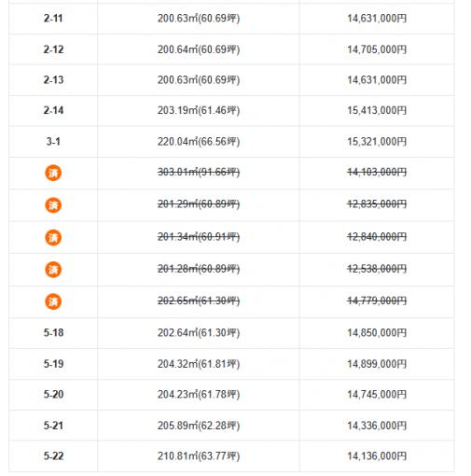Select lot number 3-1

pos(53,142)
